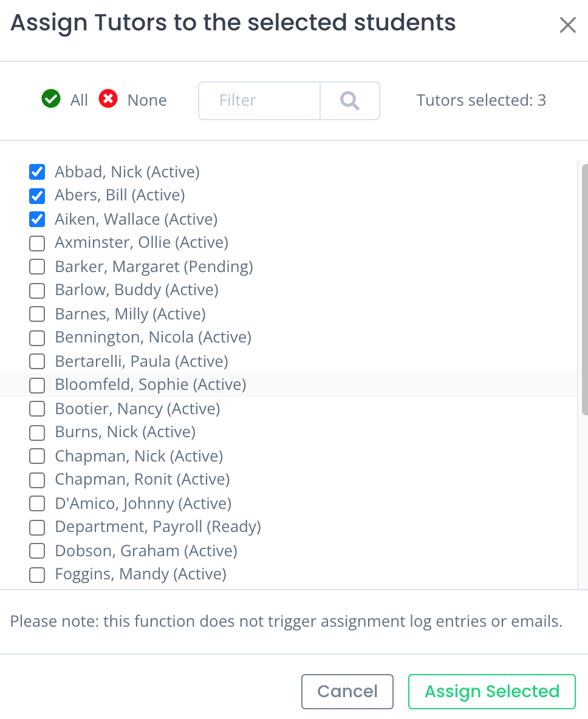This screenshot has height=719, width=588.
Task: Uncheck Abbad, Nick checkbox
Action: [x=37, y=172]
